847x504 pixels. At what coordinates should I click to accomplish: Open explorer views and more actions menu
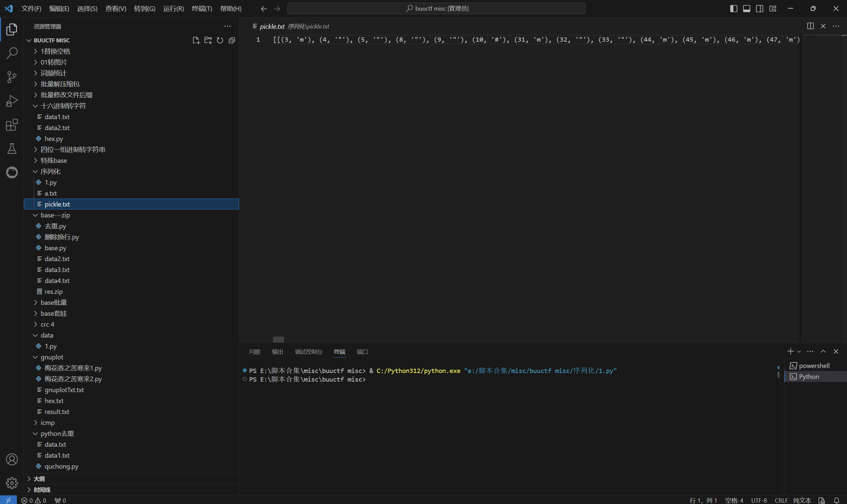pyautogui.click(x=227, y=26)
